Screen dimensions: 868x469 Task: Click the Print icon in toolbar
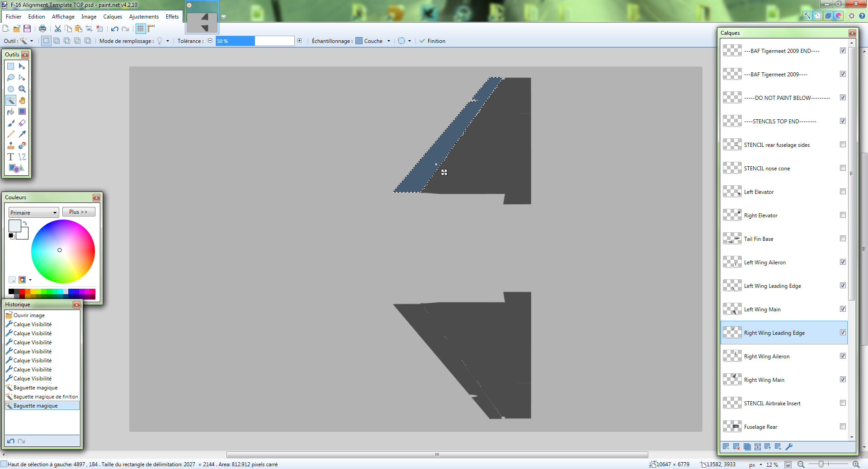click(x=42, y=28)
